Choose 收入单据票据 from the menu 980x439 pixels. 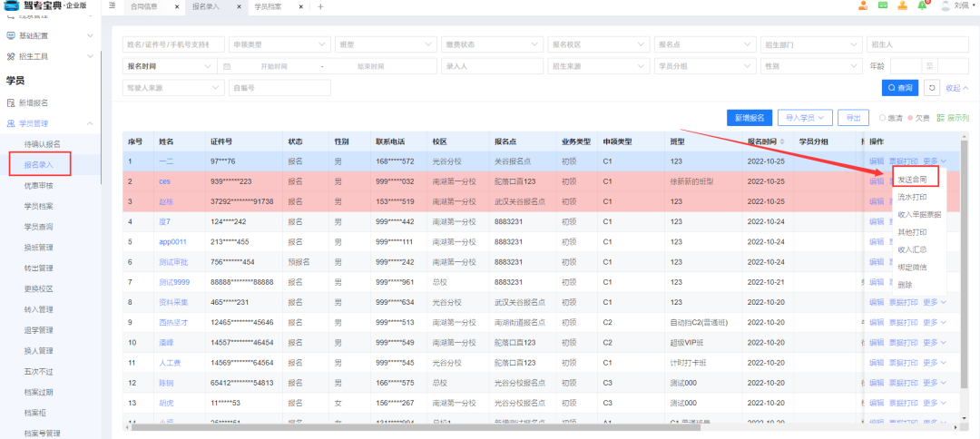(918, 214)
